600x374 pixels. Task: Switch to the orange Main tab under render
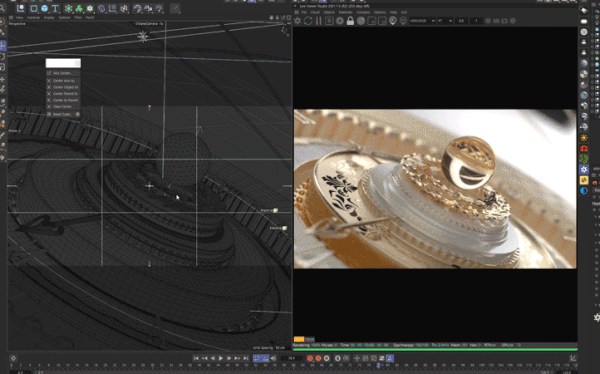click(x=299, y=339)
